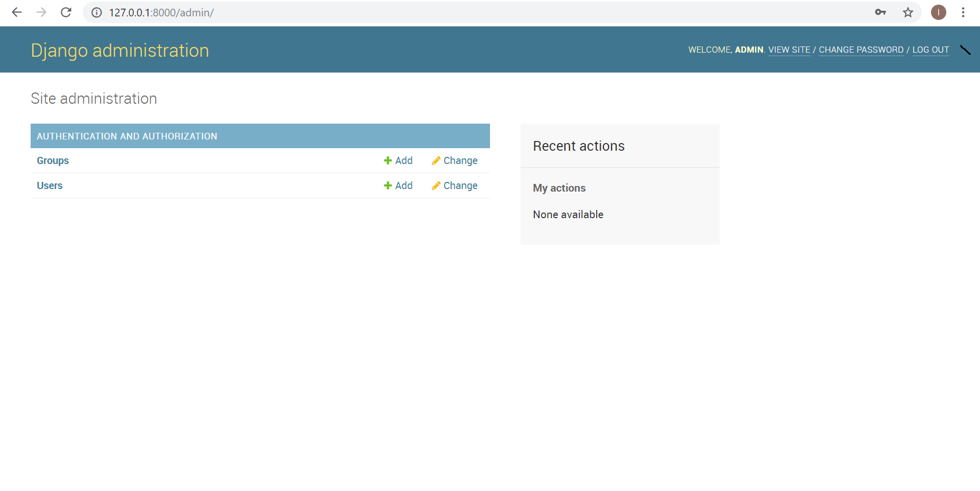
Task: Bookmark this page with star icon
Action: pyautogui.click(x=908, y=12)
